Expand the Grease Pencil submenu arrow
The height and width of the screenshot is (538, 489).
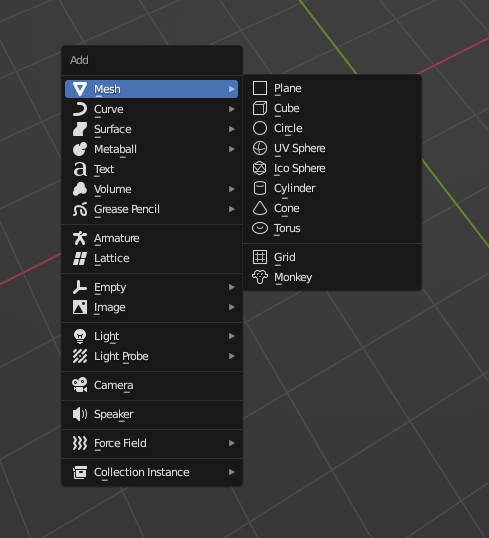pos(232,209)
